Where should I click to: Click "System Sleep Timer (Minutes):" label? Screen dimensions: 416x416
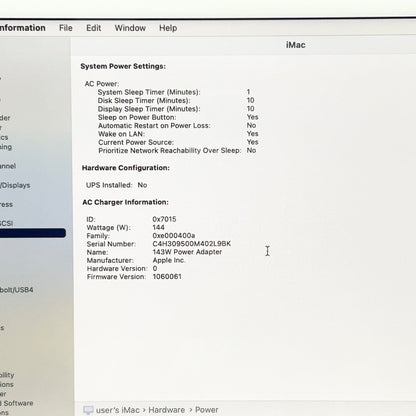coord(149,92)
